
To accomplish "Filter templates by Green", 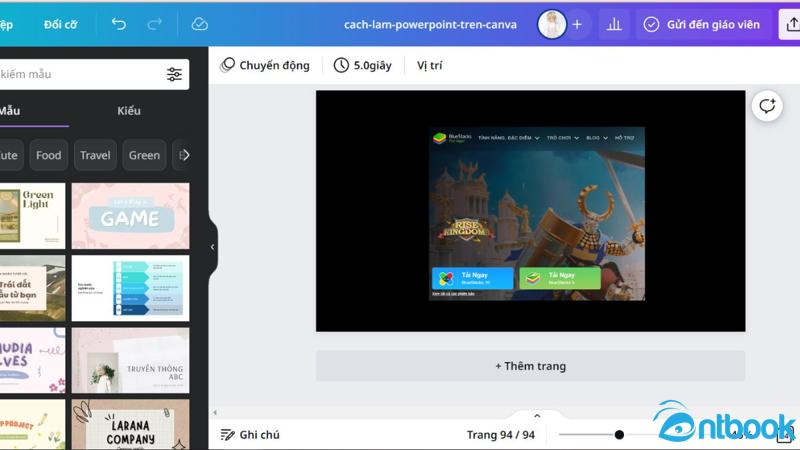I will click(144, 155).
